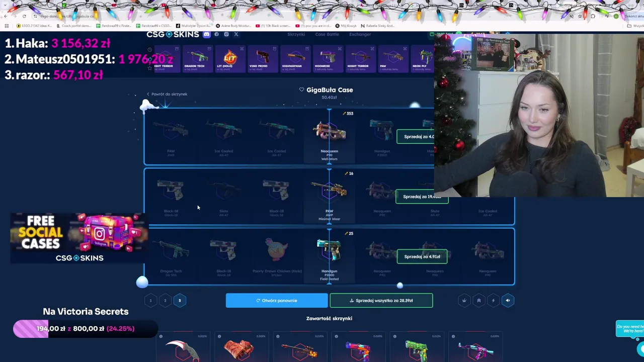644x362 pixels.
Task: Click the won Neoqueen P90 Well-Worn item
Action: click(330, 137)
